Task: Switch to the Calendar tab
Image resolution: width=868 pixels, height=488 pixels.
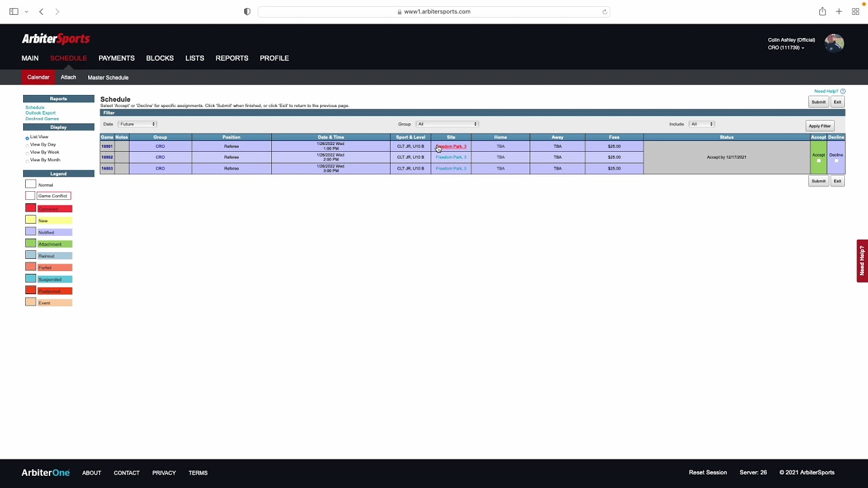Action: (39, 77)
